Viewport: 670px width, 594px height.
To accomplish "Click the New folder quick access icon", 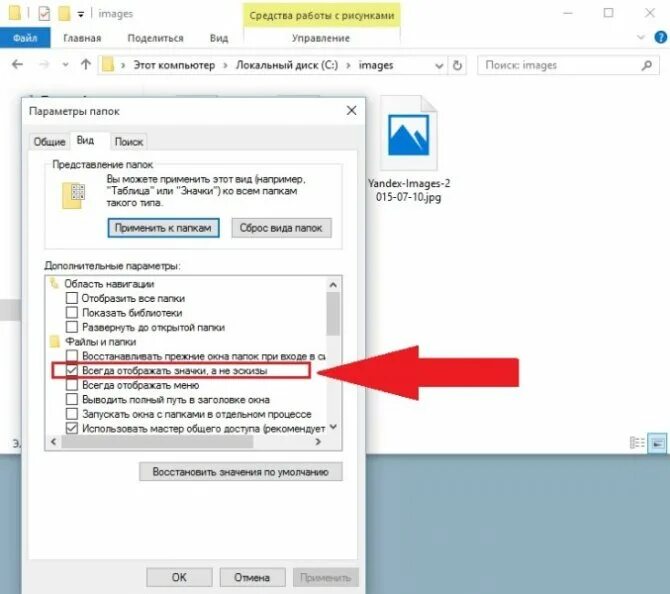I will pyautogui.click(x=65, y=14).
